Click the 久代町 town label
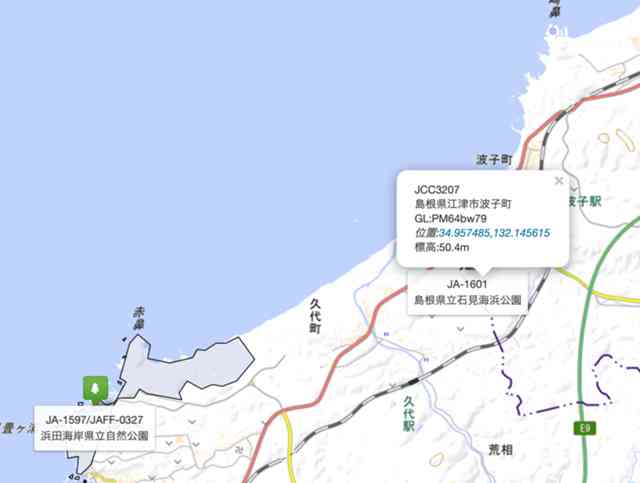Screen dimensions: 640x483 (315, 316)
